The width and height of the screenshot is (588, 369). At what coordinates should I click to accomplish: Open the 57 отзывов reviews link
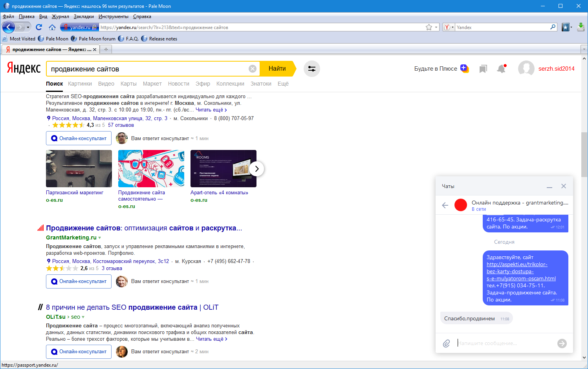pos(121,125)
